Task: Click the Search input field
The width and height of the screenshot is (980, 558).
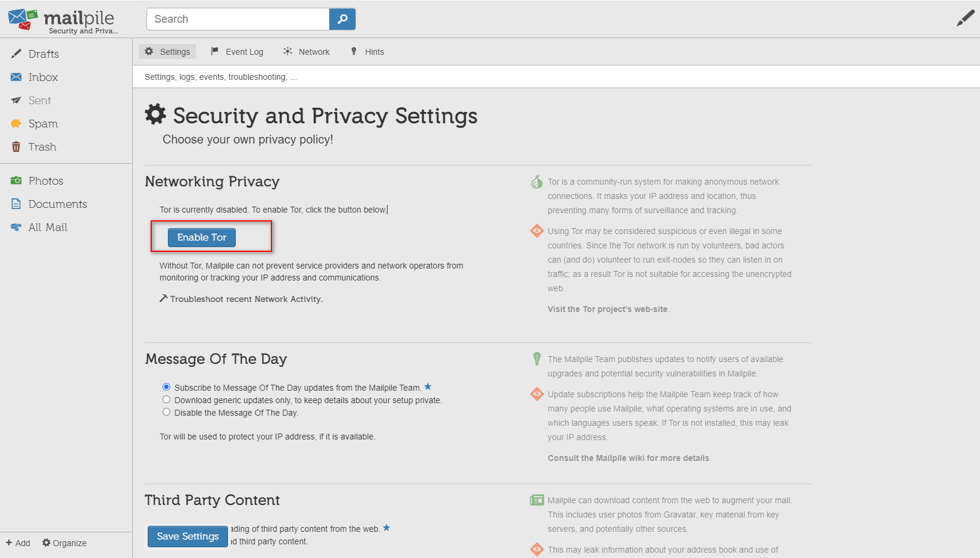Action: (238, 19)
